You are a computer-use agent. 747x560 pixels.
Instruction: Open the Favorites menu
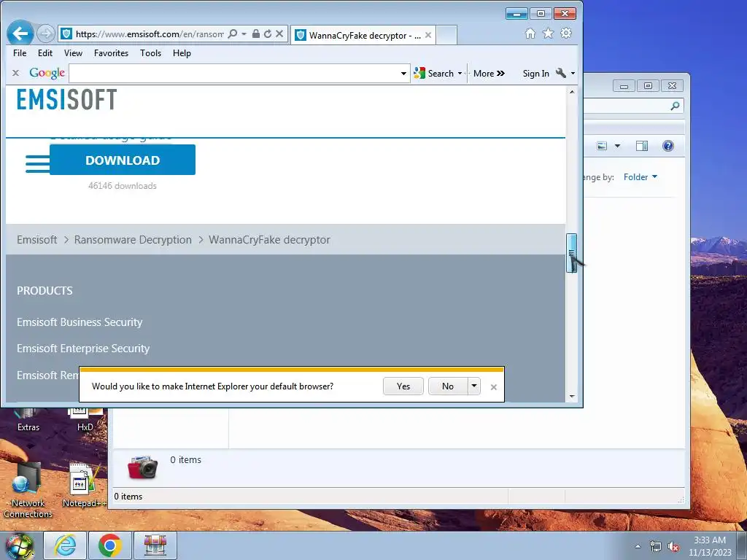[x=111, y=53]
